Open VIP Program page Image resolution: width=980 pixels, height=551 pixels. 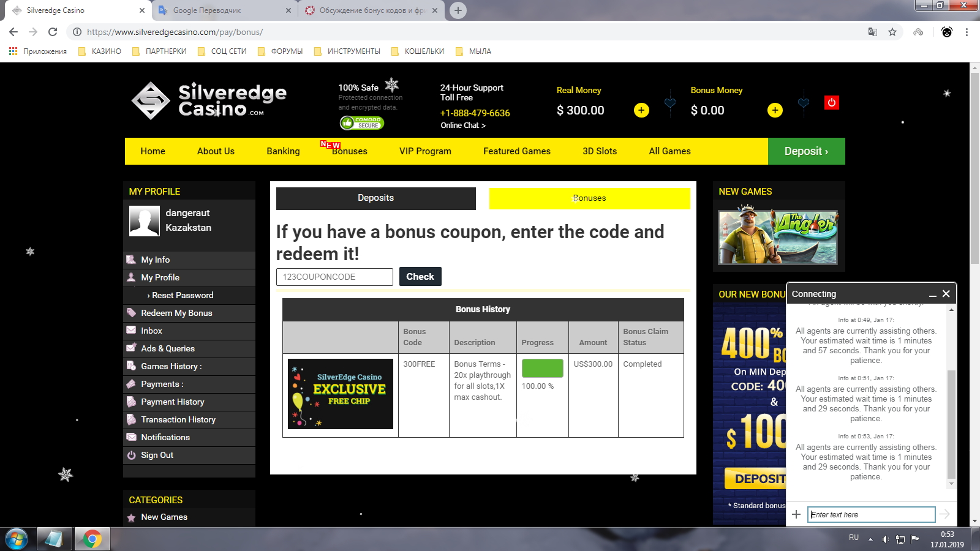point(425,151)
